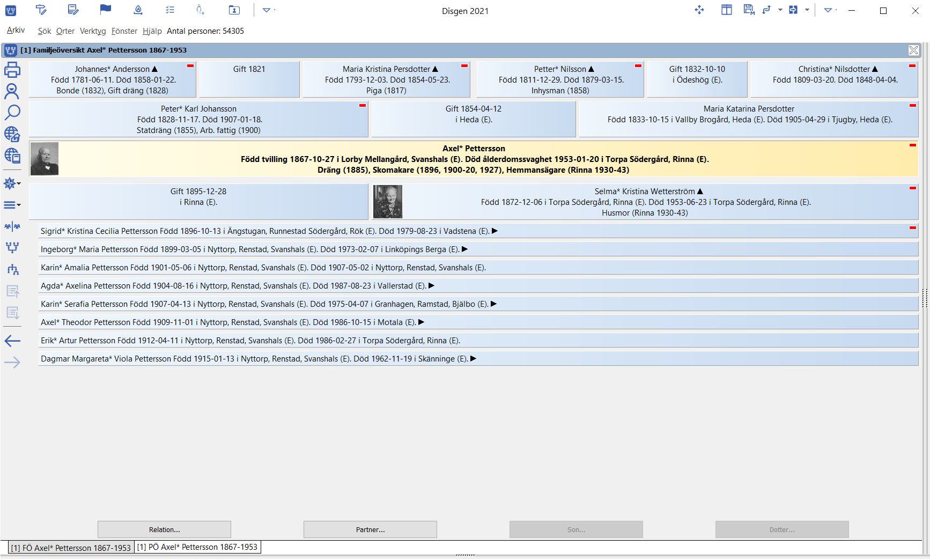This screenshot has height=560, width=930.
Task: Open the descendant tree icon
Action: click(x=12, y=269)
